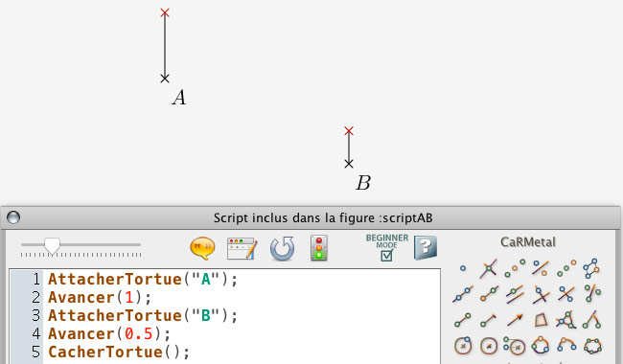The width and height of the screenshot is (623, 364).
Task: Select the Circle through three points tool
Action: coord(541,346)
